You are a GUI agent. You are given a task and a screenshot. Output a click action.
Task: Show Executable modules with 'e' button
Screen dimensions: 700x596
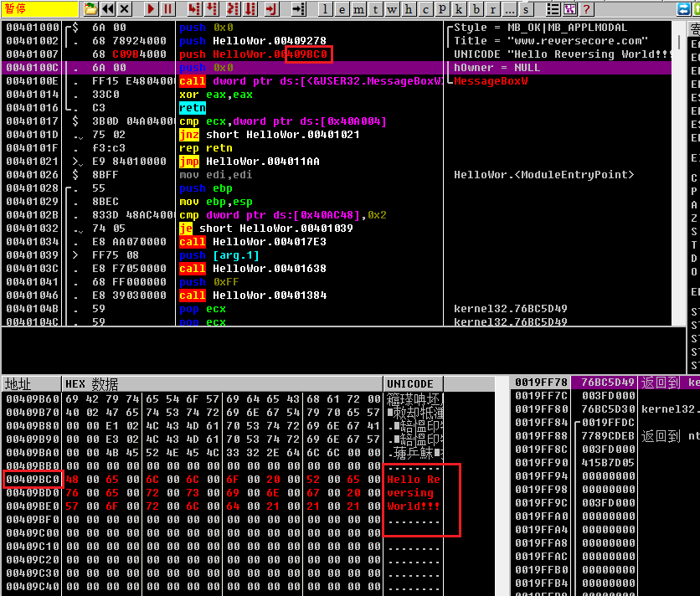[x=342, y=9]
